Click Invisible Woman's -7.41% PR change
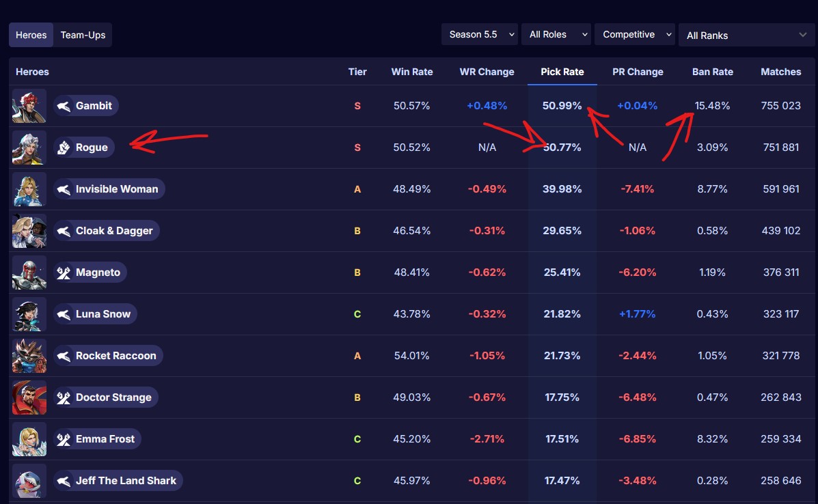 (x=637, y=189)
